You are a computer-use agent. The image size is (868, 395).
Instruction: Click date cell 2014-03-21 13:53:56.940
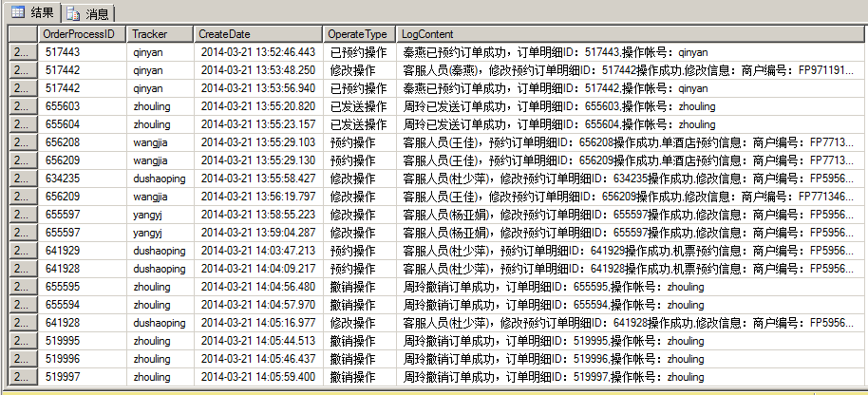pos(258,88)
